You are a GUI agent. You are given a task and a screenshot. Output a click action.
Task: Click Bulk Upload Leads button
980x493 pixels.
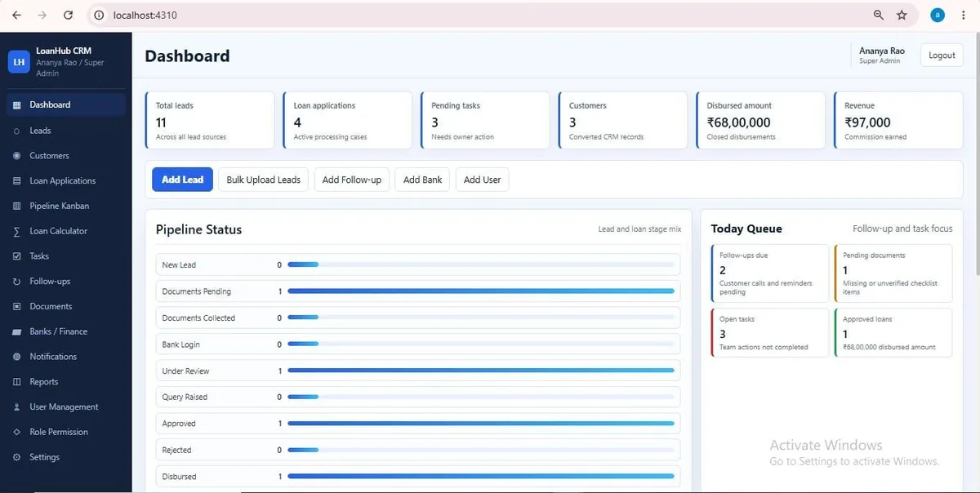264,180
